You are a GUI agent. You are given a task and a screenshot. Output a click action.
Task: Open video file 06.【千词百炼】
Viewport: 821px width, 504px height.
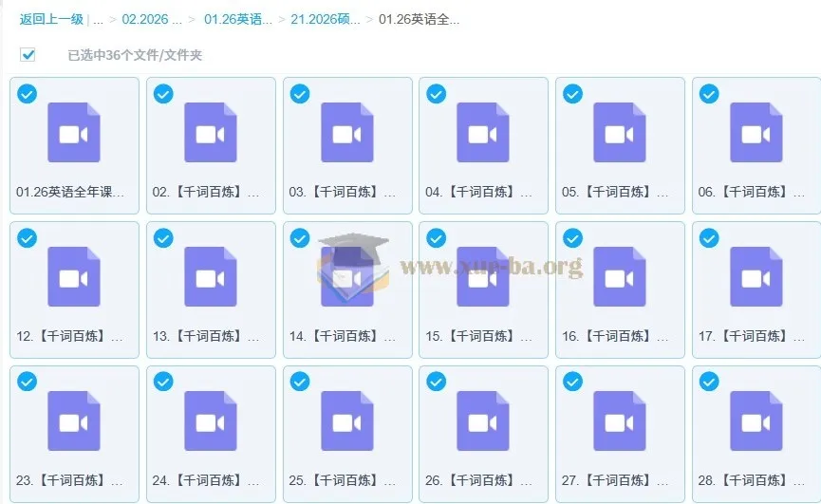coord(756,145)
